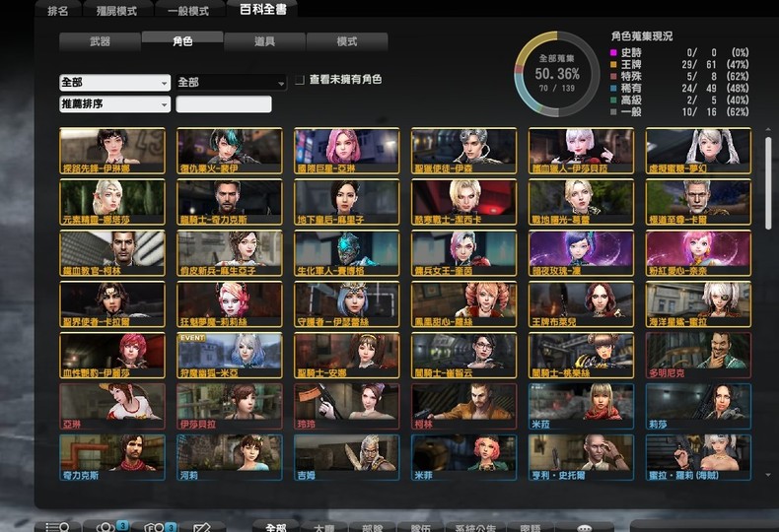The image size is (779, 532).
Task: Select character card 聖獵使徒-伊森
Action: [x=464, y=151]
